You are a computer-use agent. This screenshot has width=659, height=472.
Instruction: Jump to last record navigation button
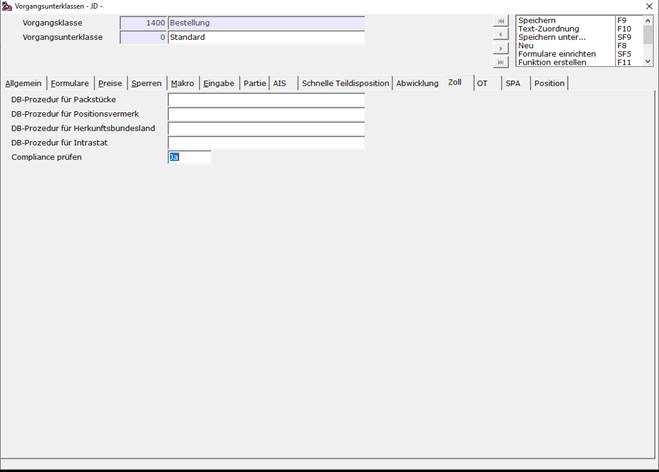pyautogui.click(x=501, y=62)
